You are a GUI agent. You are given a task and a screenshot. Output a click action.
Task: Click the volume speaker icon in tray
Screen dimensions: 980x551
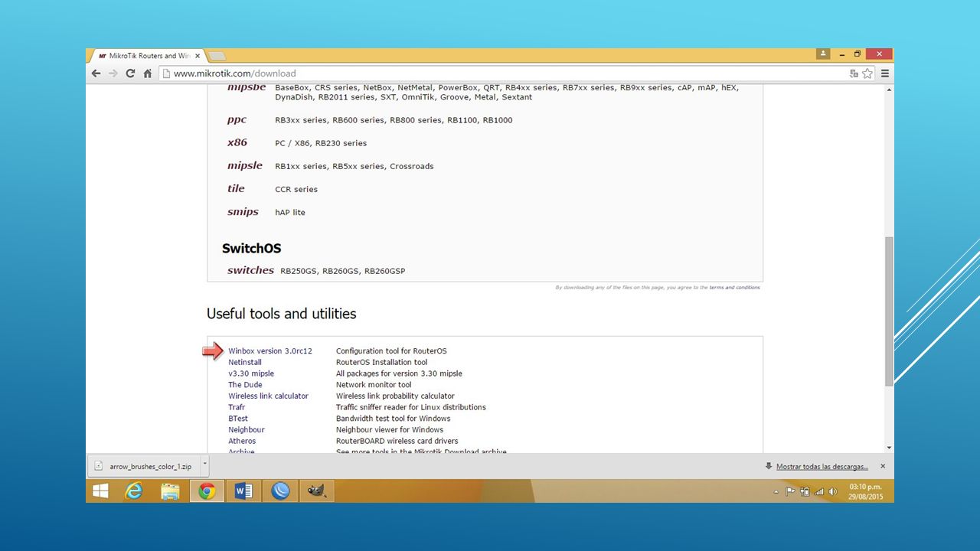click(x=832, y=491)
